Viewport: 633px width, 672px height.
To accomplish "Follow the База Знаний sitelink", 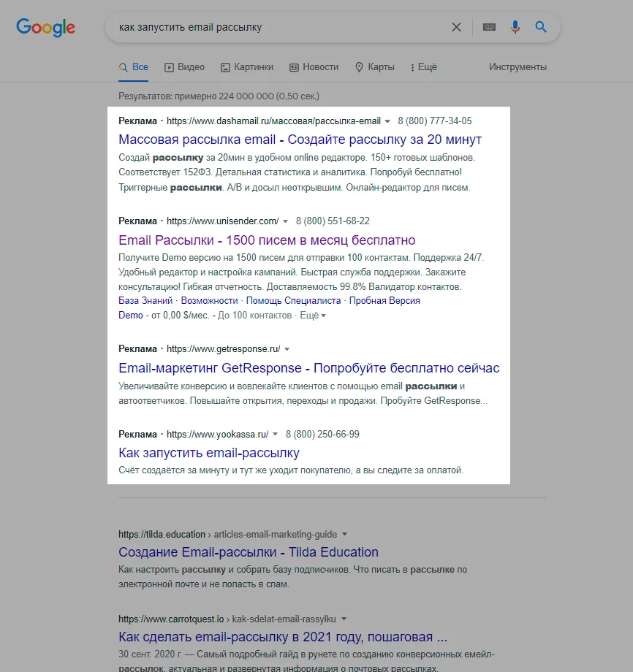I will [x=145, y=300].
